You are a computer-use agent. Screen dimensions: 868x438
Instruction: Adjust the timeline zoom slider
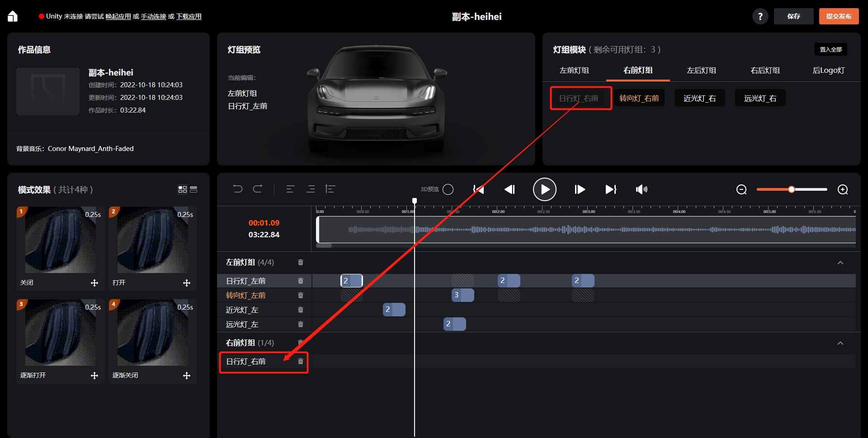tap(792, 189)
